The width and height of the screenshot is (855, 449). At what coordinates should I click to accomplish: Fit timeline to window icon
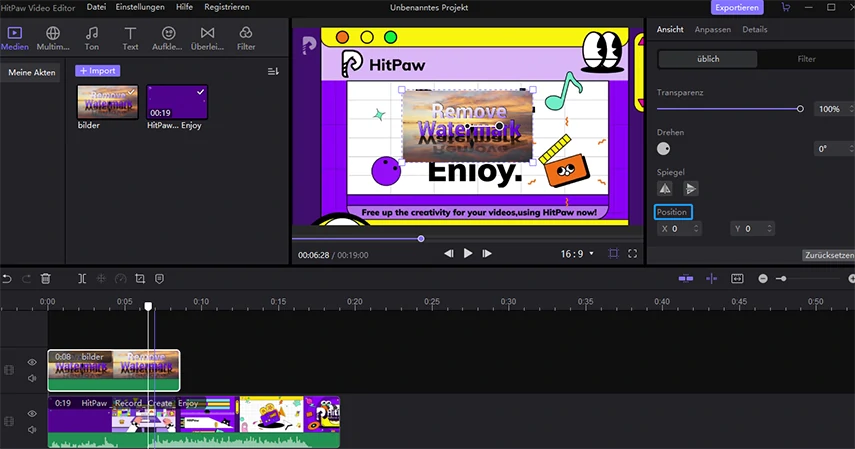(x=737, y=279)
